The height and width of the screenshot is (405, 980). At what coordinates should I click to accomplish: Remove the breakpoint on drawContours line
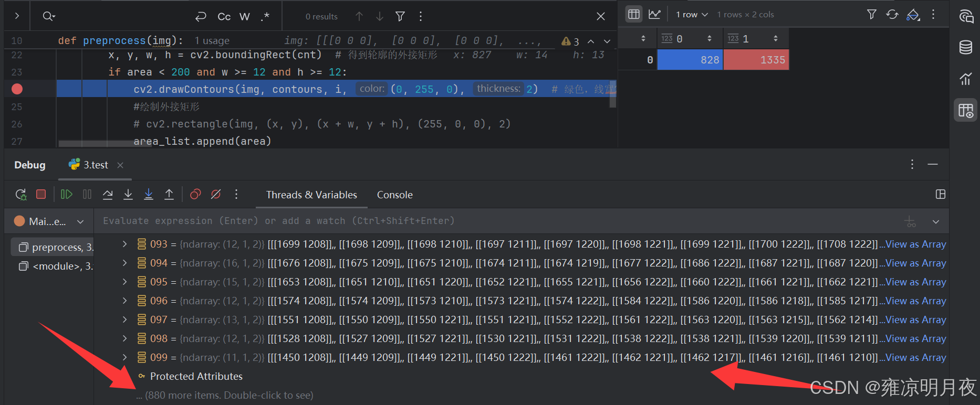(x=17, y=89)
